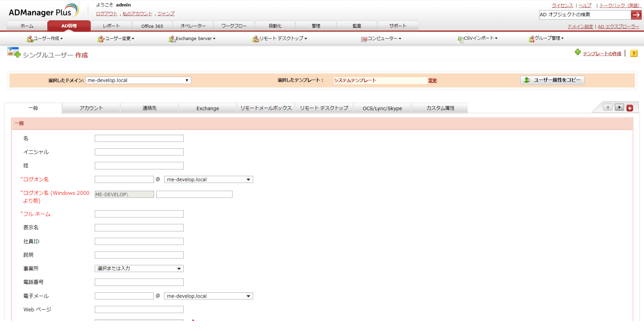Select the グループ管理 toolbar icon
This screenshot has width=644, height=331.
(531, 38)
